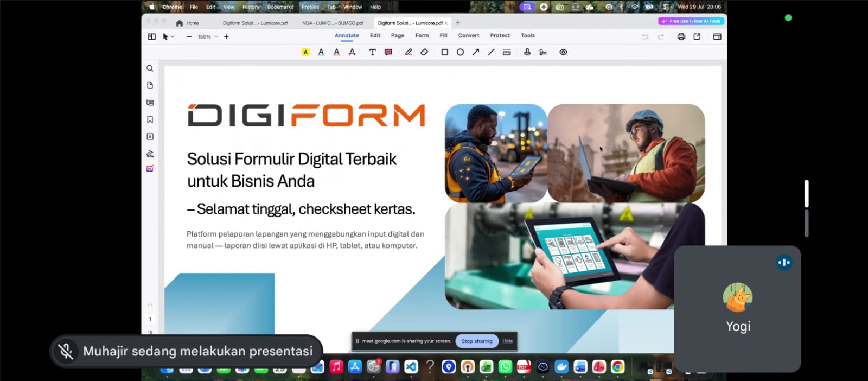
Task: Open Visual Studio Code from dock
Action: [411, 367]
